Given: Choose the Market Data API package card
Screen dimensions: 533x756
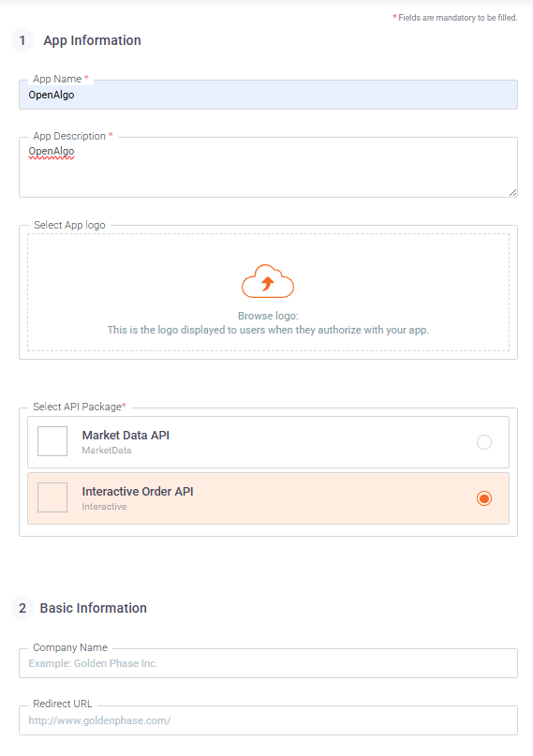Looking at the screenshot, I should pyautogui.click(x=269, y=442).
